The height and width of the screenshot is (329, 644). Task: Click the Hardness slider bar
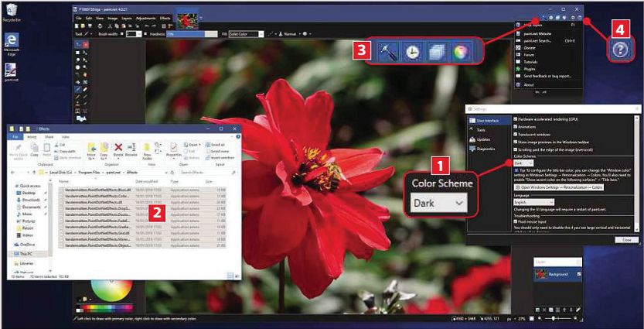(192, 34)
